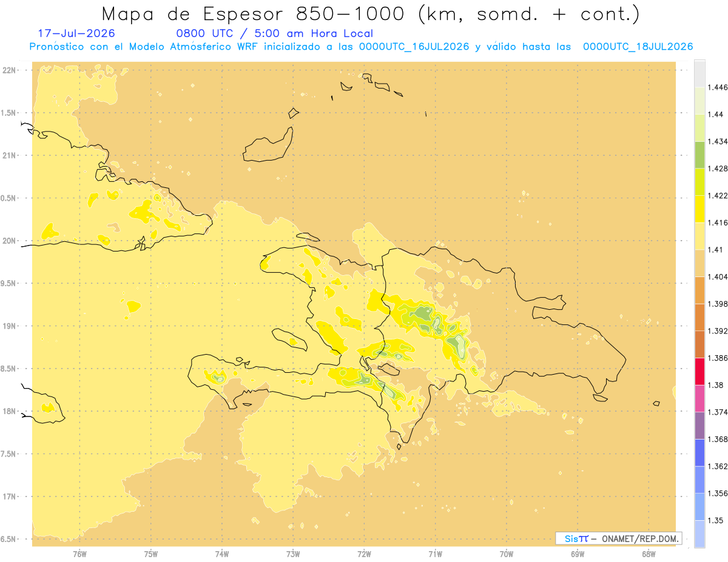728x562 pixels.
Task: Click the longitude label '72W'
Action: click(364, 554)
